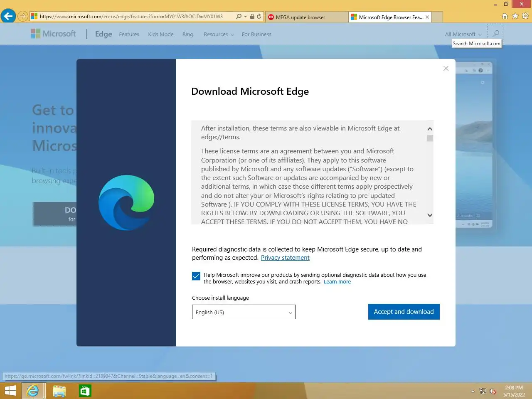Screen dimensions: 532x399
Task: Open the For Business menu item
Action: point(256,34)
